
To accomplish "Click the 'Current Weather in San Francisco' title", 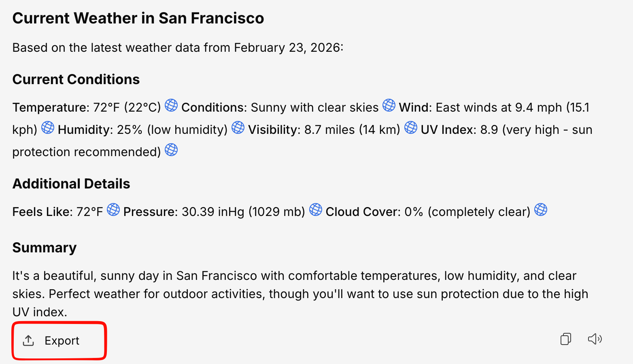I will [x=138, y=18].
